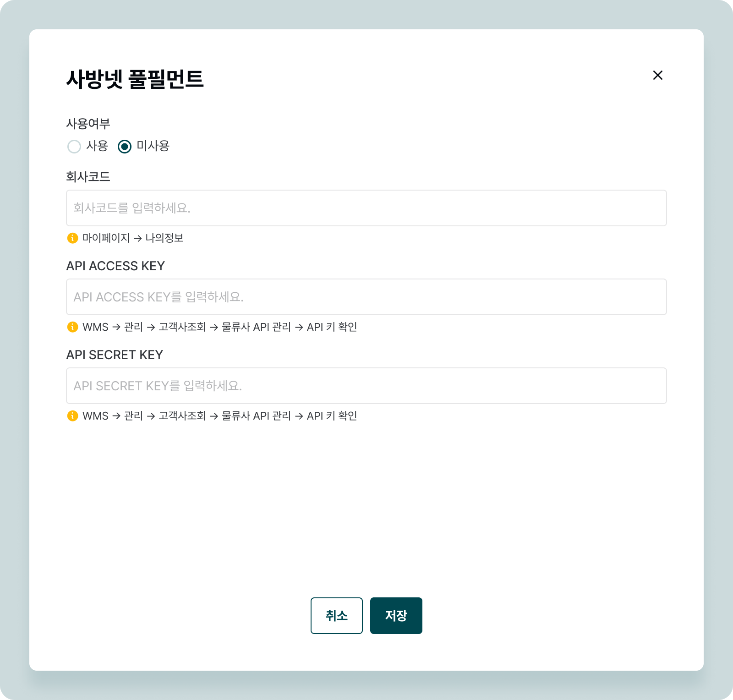Click the WMS path hint below API ACCESS KEY
The image size is (733, 700).
pyautogui.click(x=219, y=327)
